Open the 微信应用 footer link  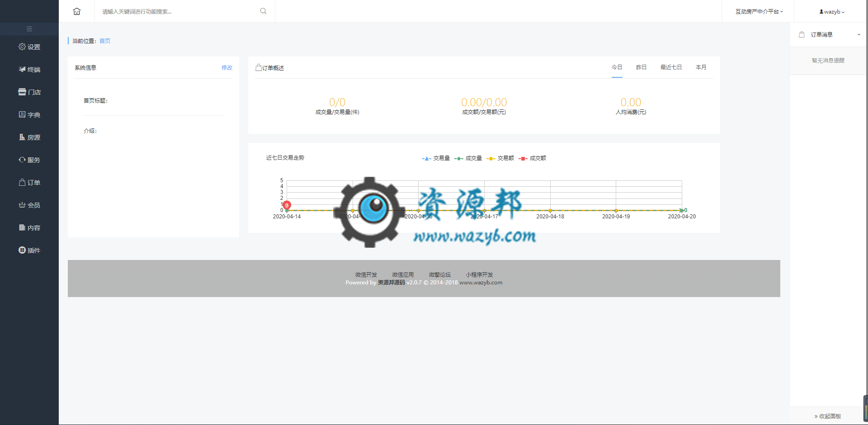click(403, 274)
